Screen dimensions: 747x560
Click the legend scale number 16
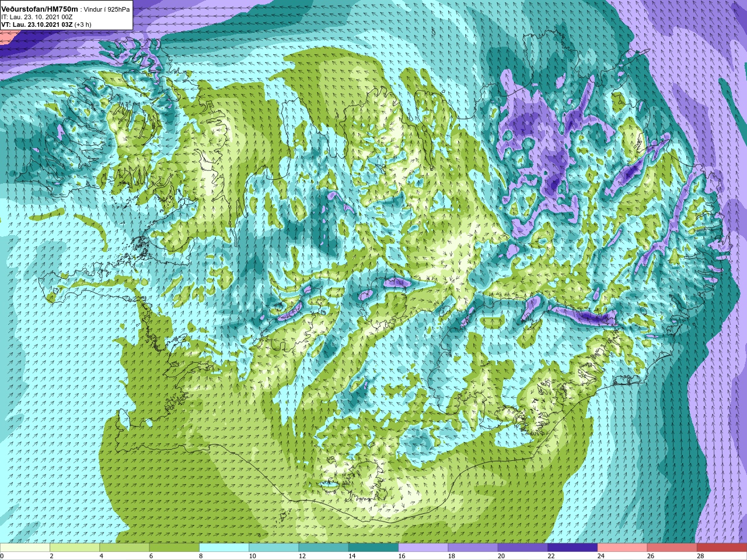tap(402, 556)
